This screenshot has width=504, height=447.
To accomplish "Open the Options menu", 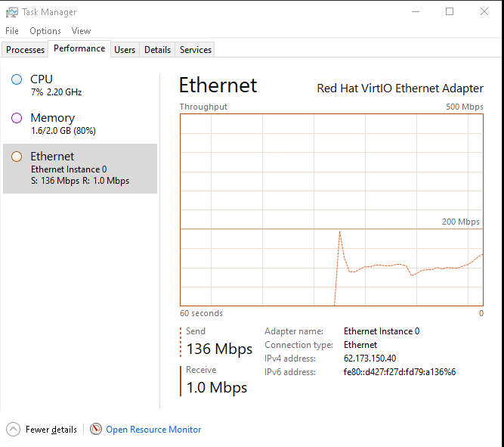I will [x=45, y=31].
